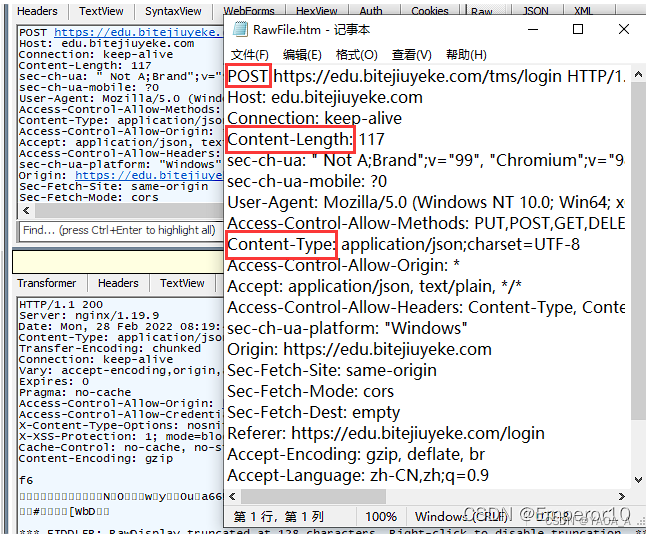Click Notepad horizontal scrollbar left arrow
Image resolution: width=646 pixels, height=536 pixels.
232,496
